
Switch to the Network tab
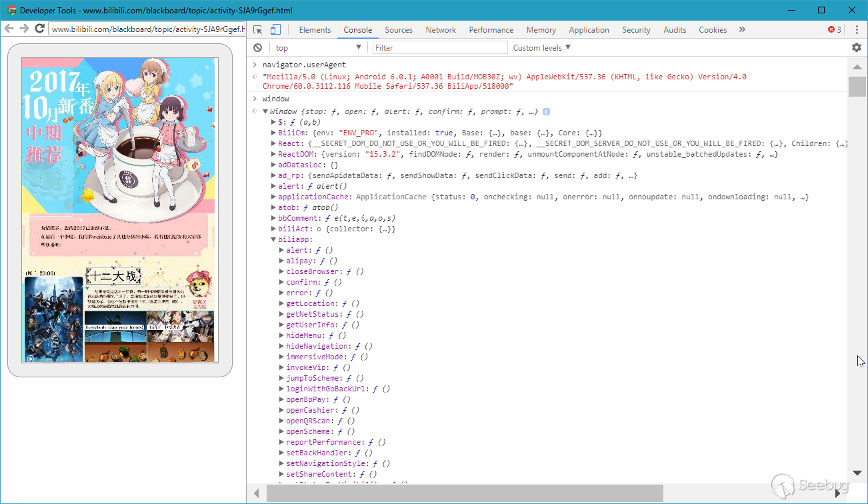pyautogui.click(x=441, y=30)
